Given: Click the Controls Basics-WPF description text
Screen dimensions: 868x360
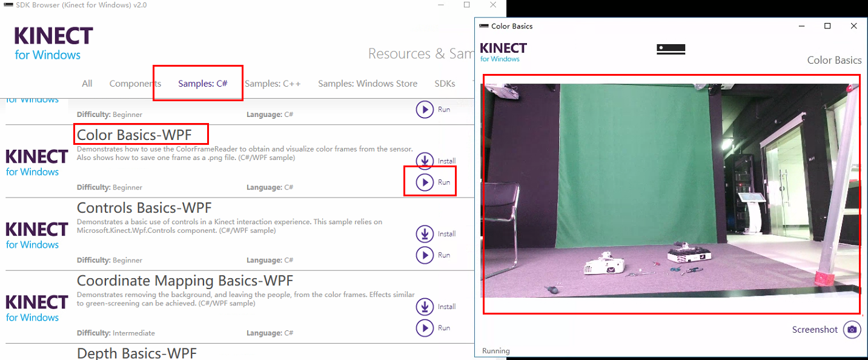Looking at the screenshot, I should [230, 226].
